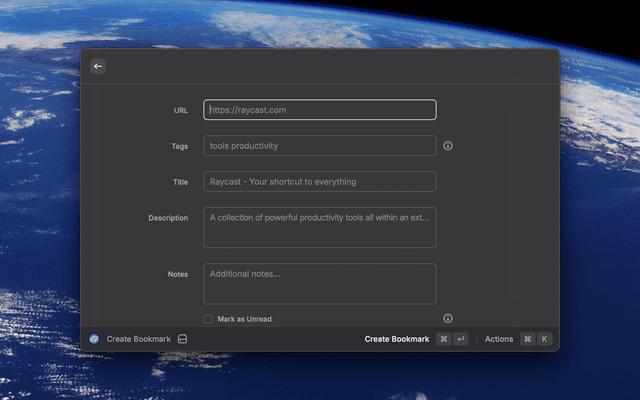Click the drive icon next to Create Bookmark label
Image resolution: width=640 pixels, height=400 pixels.
(182, 339)
